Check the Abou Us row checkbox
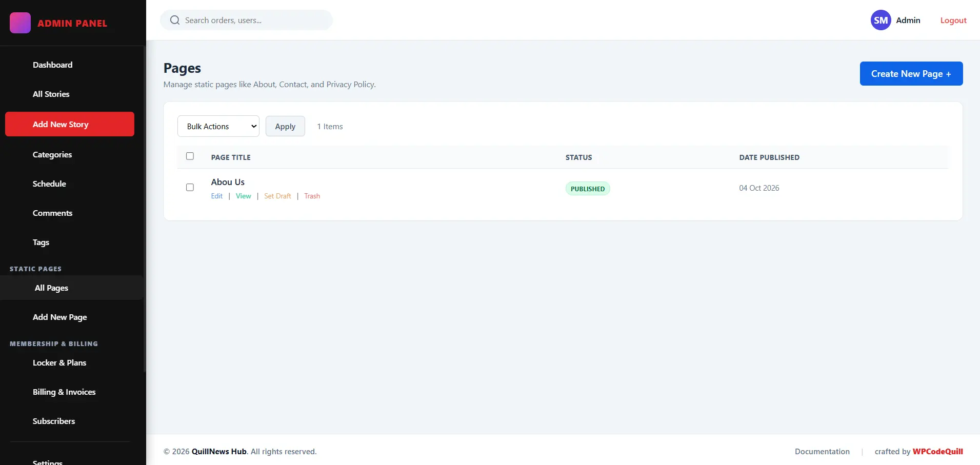The height and width of the screenshot is (465, 980). point(190,187)
